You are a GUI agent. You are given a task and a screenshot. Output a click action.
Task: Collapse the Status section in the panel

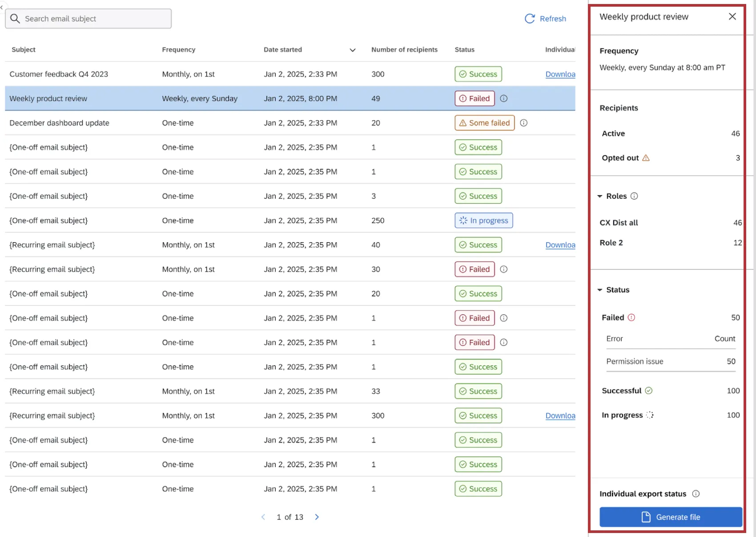[599, 289]
